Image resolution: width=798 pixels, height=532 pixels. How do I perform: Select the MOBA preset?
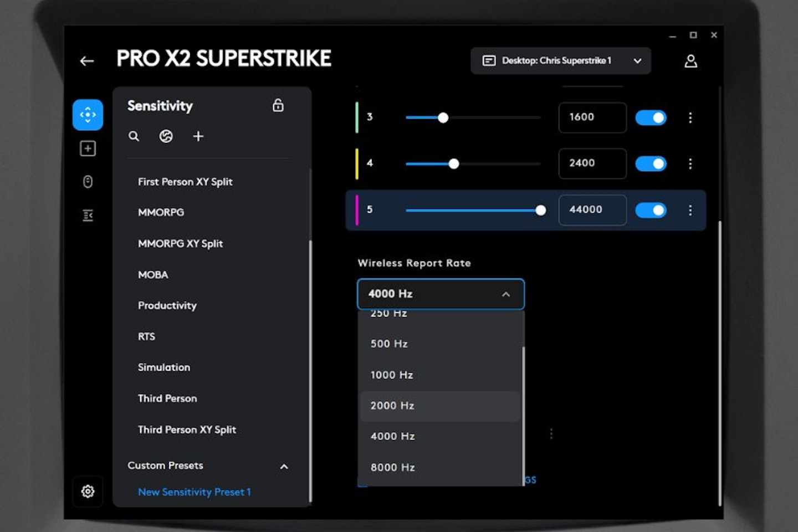tap(152, 274)
